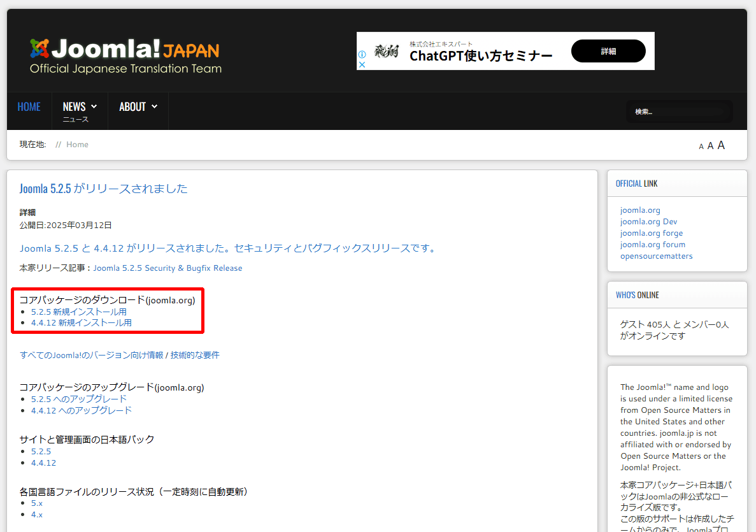The image size is (756, 532).
Task: Open すべてのJoomla!のバージョン向け情報 link
Action: coord(92,355)
